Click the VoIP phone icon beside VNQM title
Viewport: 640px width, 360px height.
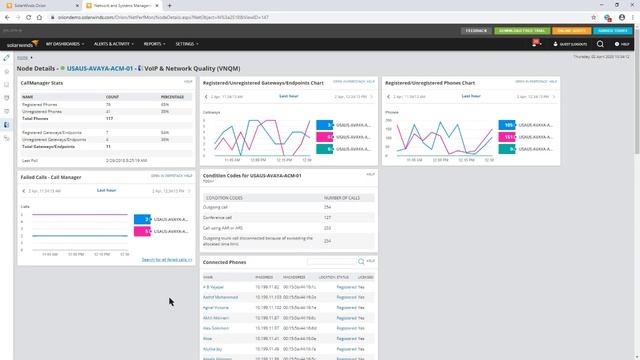pyautogui.click(x=140, y=68)
